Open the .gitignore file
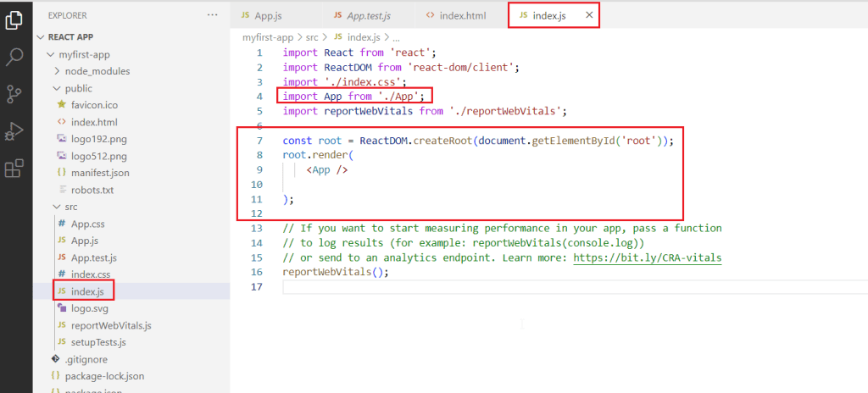Viewport: 868px width, 393px height. (86, 360)
